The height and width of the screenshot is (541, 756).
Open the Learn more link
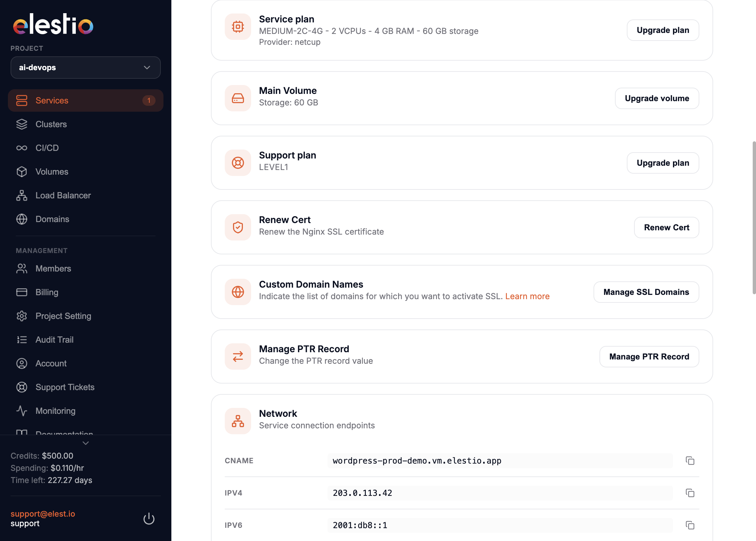(527, 296)
